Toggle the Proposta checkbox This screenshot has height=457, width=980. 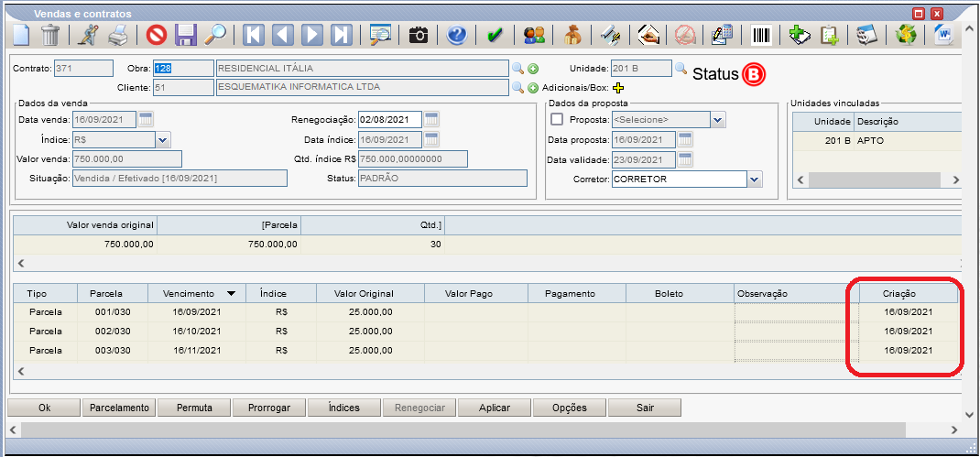[x=557, y=119]
